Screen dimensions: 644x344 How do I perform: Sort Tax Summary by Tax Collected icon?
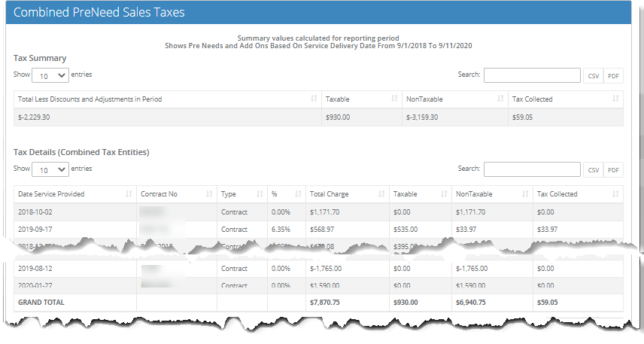(x=615, y=99)
